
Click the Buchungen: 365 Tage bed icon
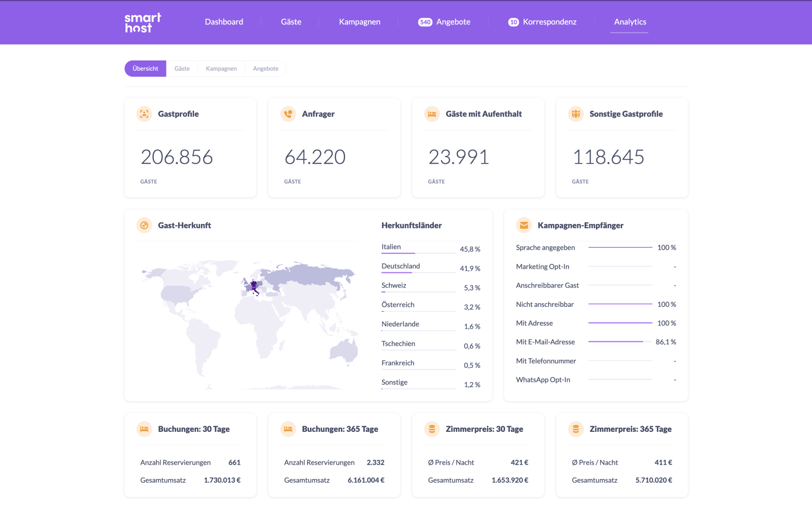pos(288,429)
